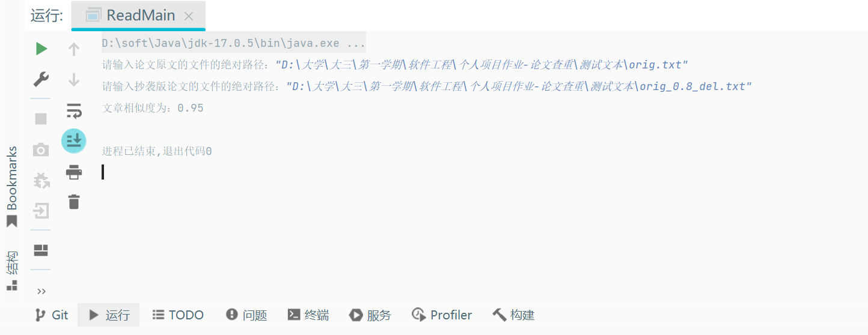Print the console output
This screenshot has height=335, width=868.
74,172
